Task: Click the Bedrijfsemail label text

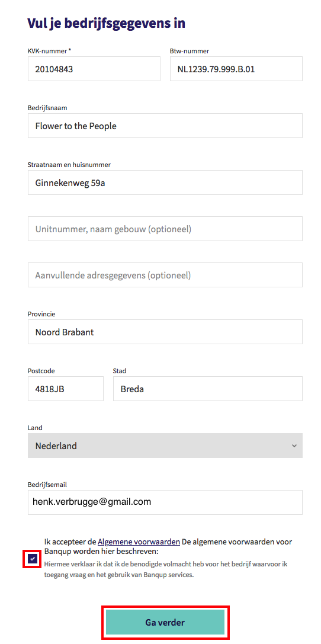Action: coord(47,485)
